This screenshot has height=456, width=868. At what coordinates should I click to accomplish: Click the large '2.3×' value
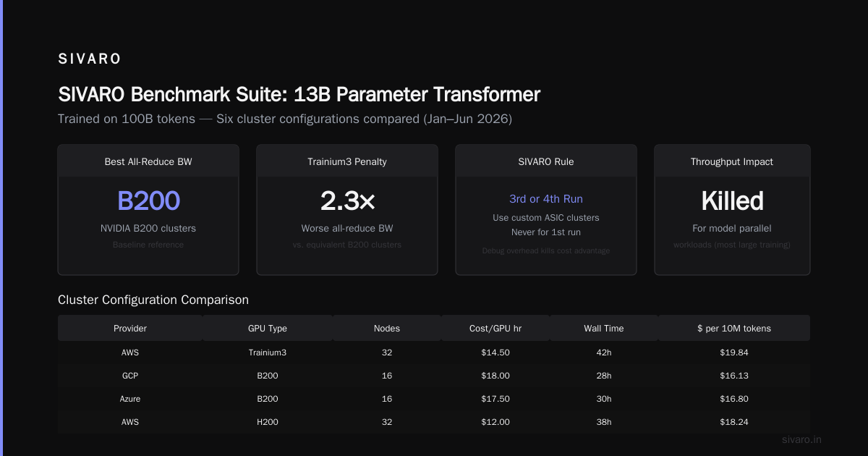347,200
